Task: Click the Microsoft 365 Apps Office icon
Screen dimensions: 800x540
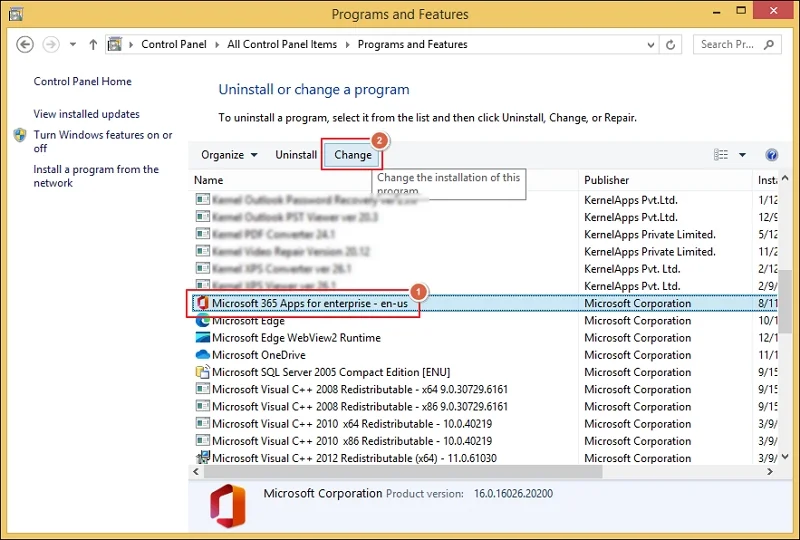Action: coord(203,304)
